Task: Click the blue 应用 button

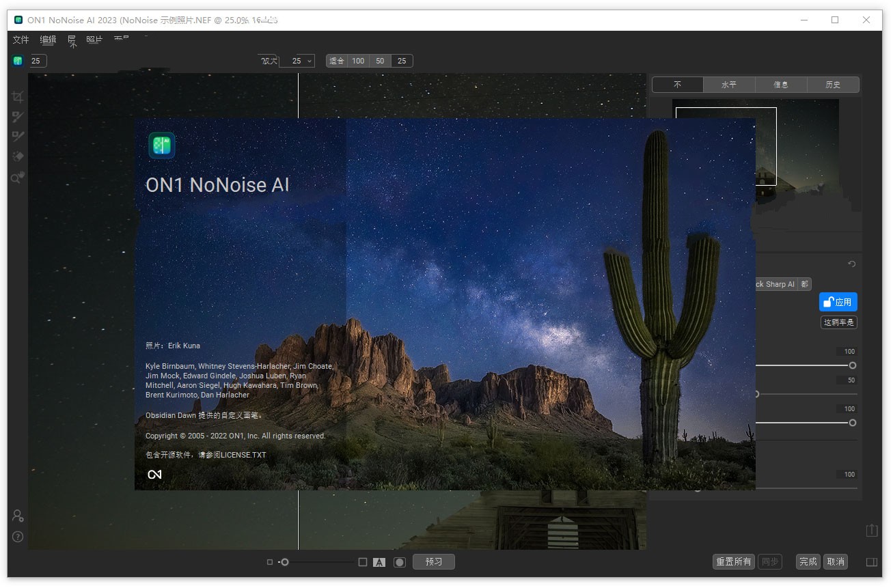Action: coord(838,302)
